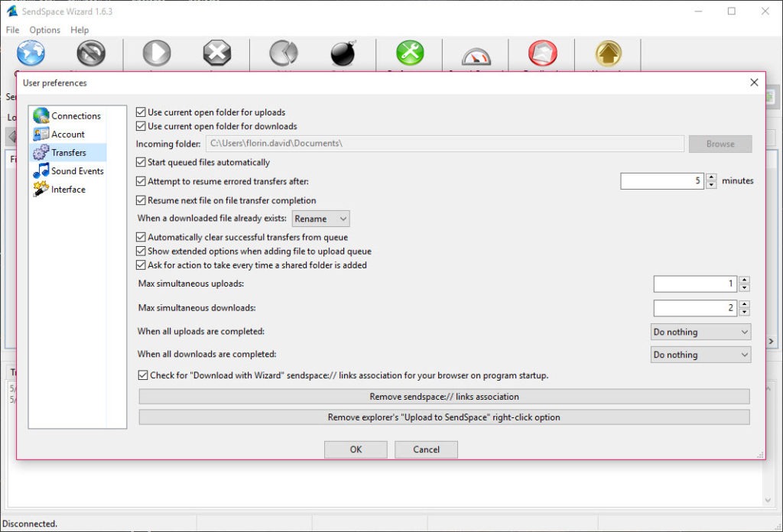This screenshot has height=532, width=783.
Task: Decrease resume minutes with down arrow
Action: tap(711, 185)
